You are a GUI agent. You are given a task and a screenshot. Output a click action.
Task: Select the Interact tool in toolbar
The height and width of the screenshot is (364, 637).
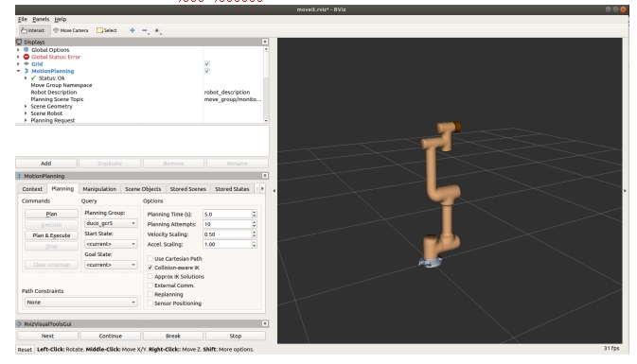33,30
